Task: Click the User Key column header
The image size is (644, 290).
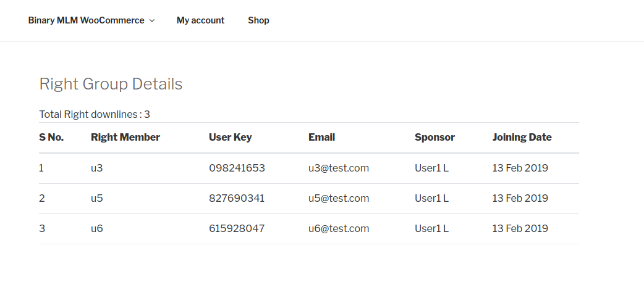Action: click(230, 138)
